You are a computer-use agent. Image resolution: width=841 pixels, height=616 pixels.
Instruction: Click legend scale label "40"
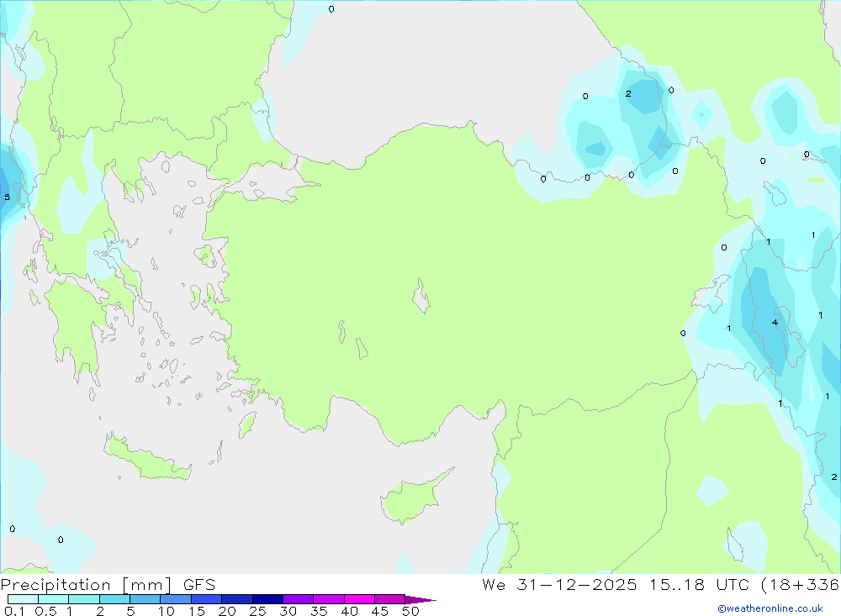tap(349, 611)
